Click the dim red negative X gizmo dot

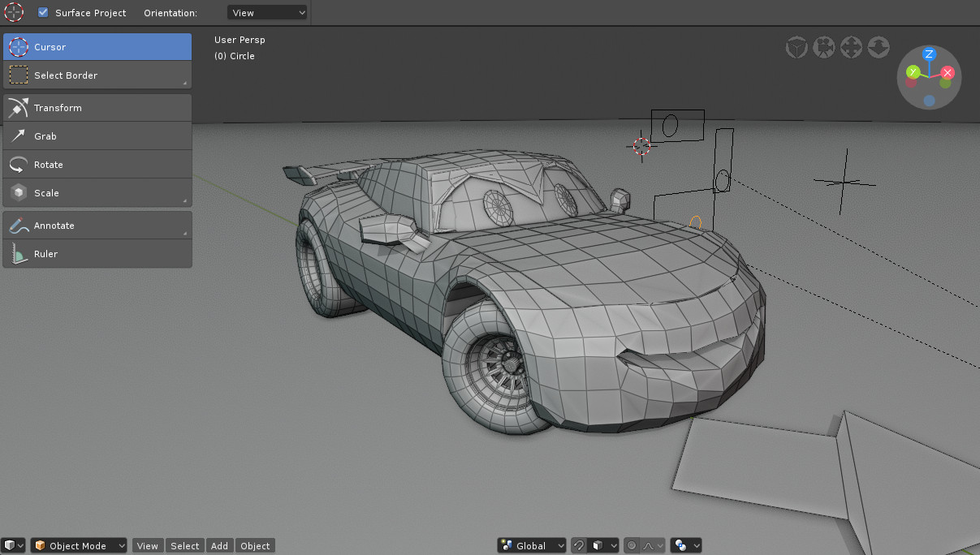(911, 83)
